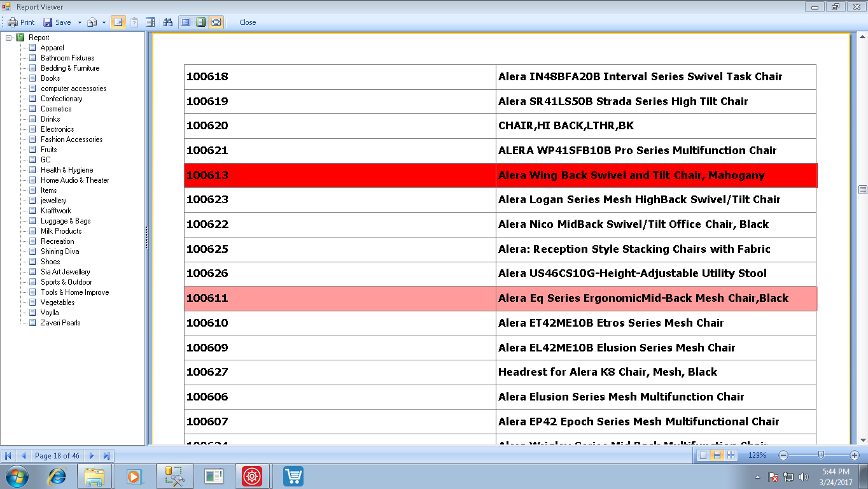The height and width of the screenshot is (489, 868).
Task: Select Zaveri Pearls tree node
Action: tap(60, 323)
